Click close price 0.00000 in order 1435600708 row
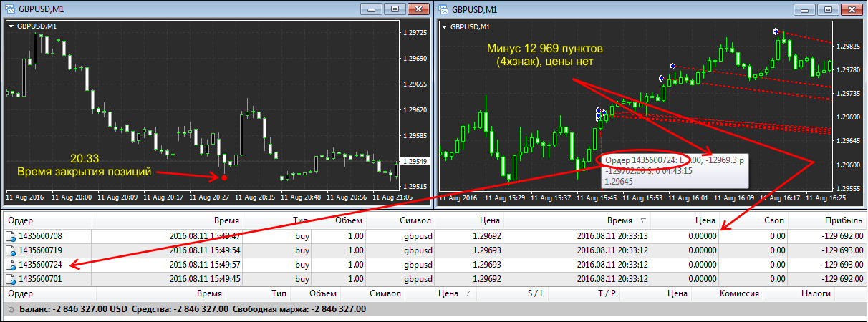 702,236
